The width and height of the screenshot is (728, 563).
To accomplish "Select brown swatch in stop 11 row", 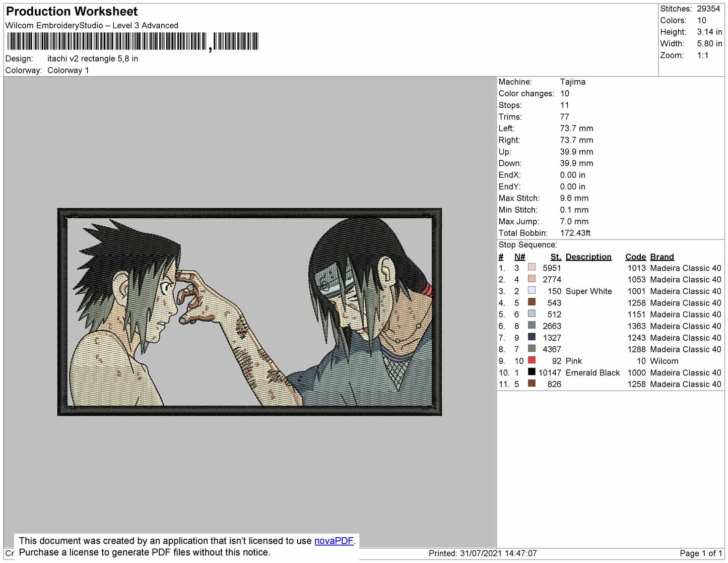I will tap(532, 384).
